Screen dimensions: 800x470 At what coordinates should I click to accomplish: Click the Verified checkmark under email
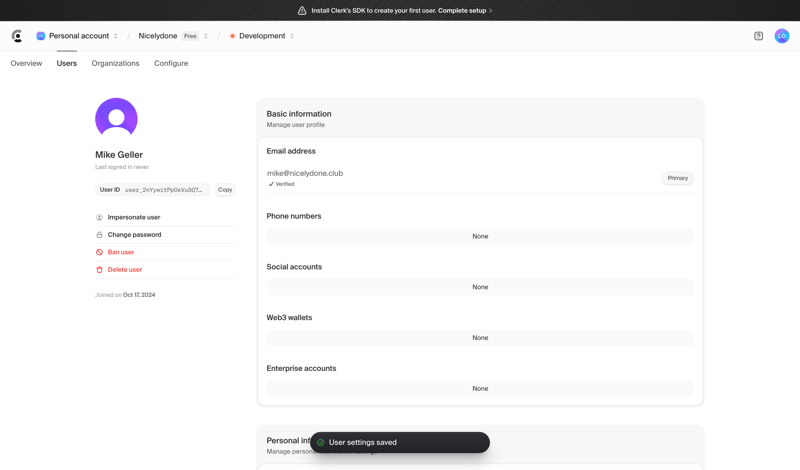coord(271,184)
